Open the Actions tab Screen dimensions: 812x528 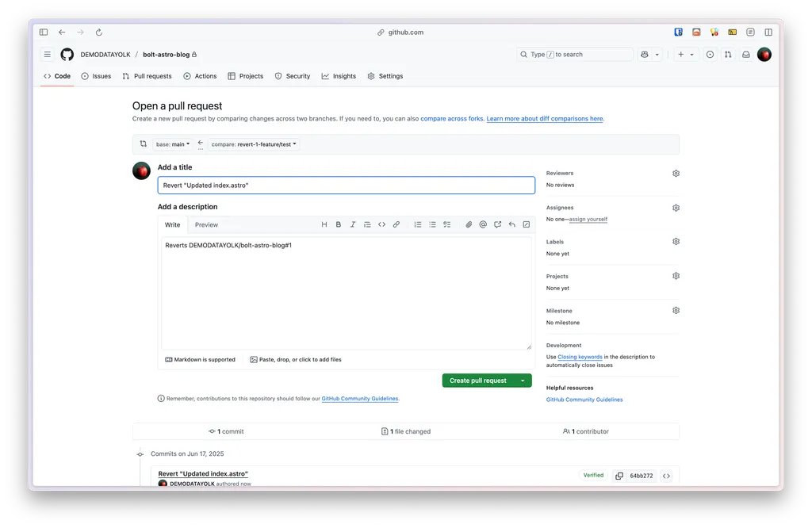point(200,76)
